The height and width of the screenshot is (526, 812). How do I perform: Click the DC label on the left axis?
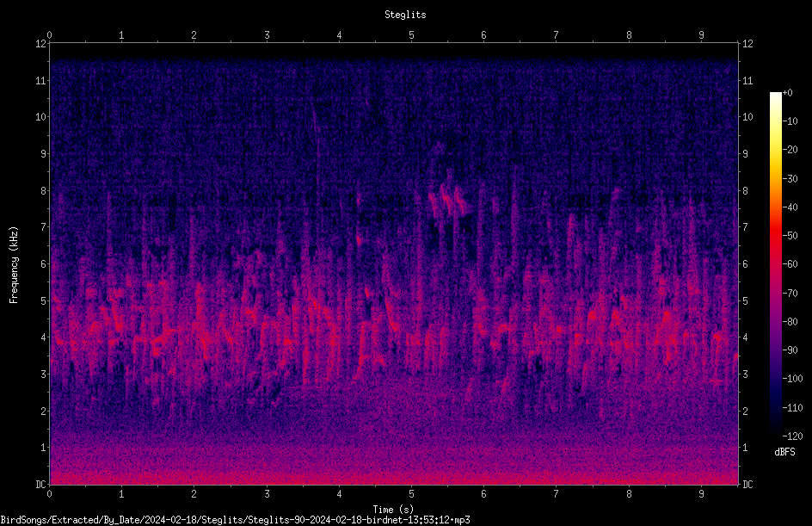click(x=41, y=485)
